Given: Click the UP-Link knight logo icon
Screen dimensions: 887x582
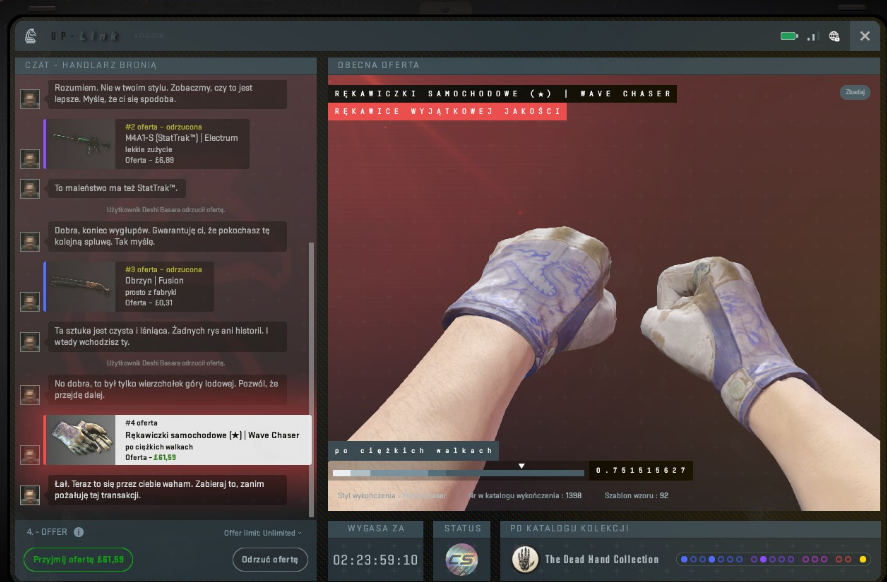Looking at the screenshot, I should coord(31,36).
